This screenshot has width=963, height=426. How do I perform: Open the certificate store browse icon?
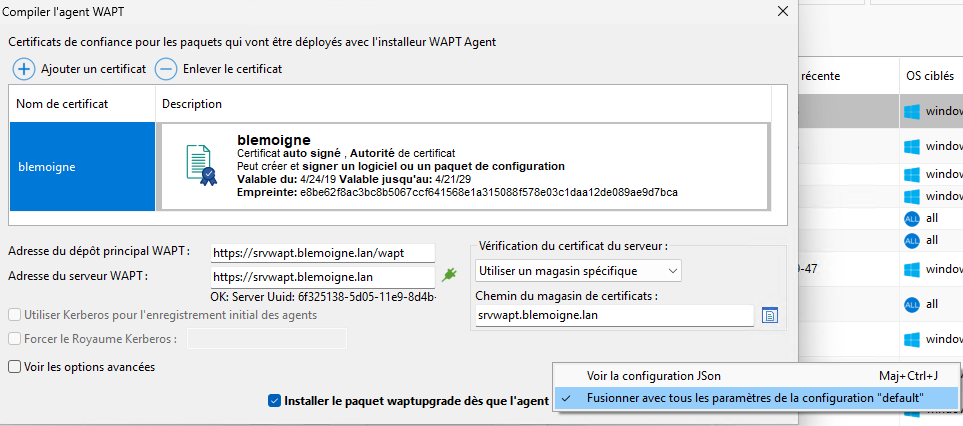coord(770,316)
